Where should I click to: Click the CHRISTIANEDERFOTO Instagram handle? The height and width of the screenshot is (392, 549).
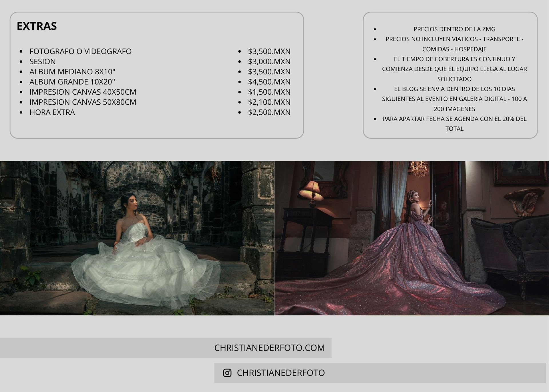click(x=281, y=373)
